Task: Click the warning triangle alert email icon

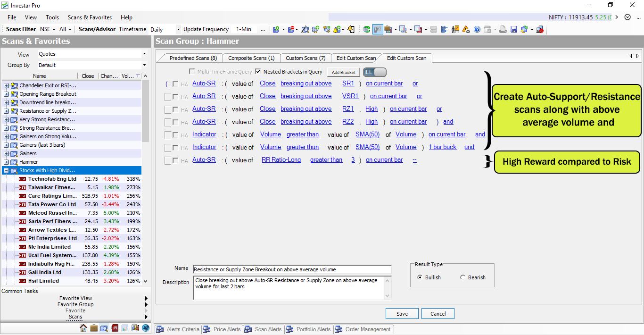Action: [x=466, y=29]
